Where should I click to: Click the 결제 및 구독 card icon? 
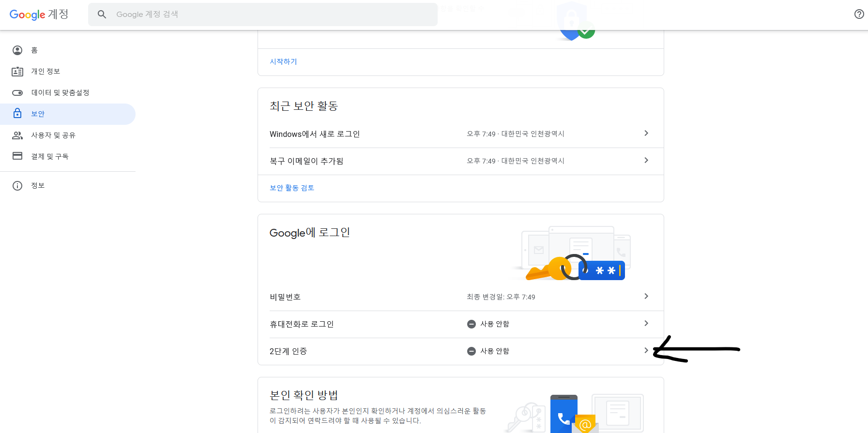[17, 156]
